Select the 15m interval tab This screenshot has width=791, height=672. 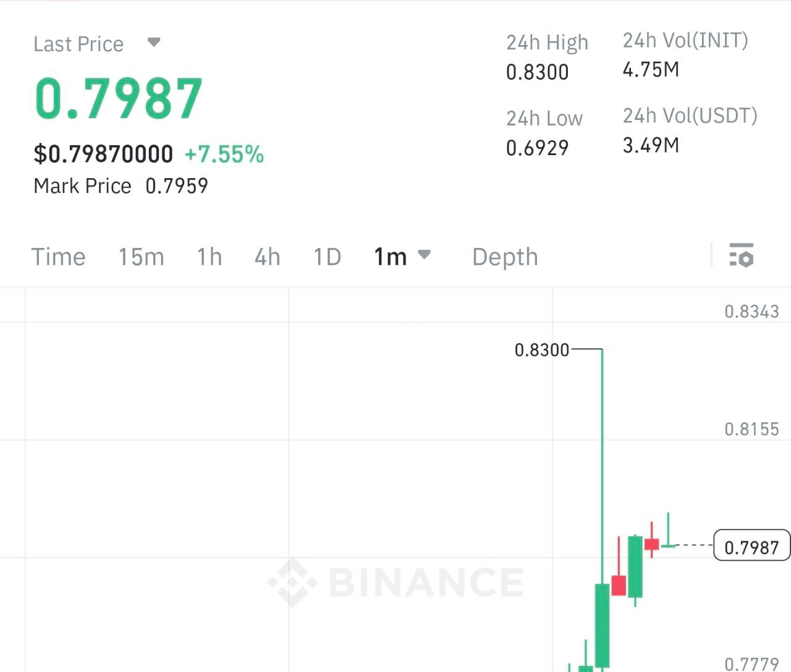coord(141,257)
